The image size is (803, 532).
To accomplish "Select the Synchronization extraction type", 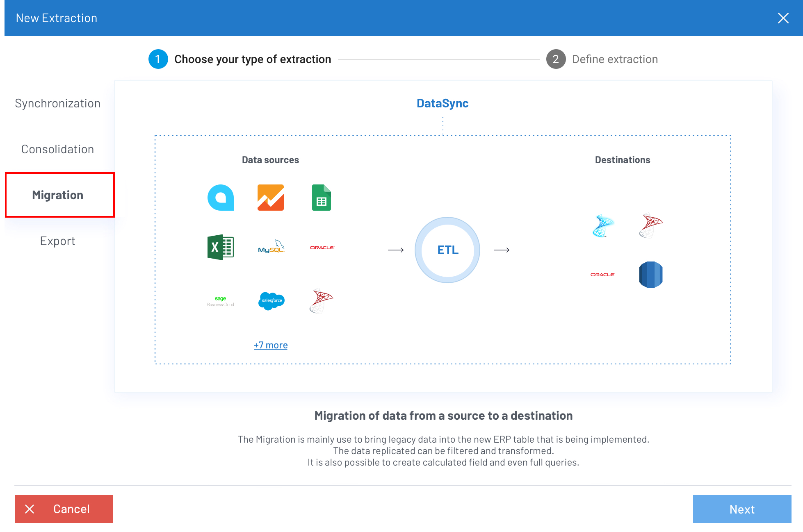I will pos(58,103).
